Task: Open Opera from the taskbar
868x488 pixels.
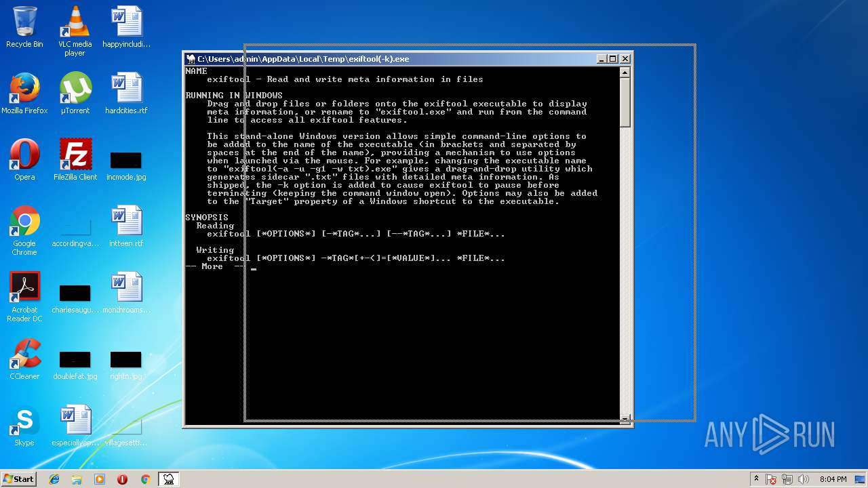Action: point(122,479)
